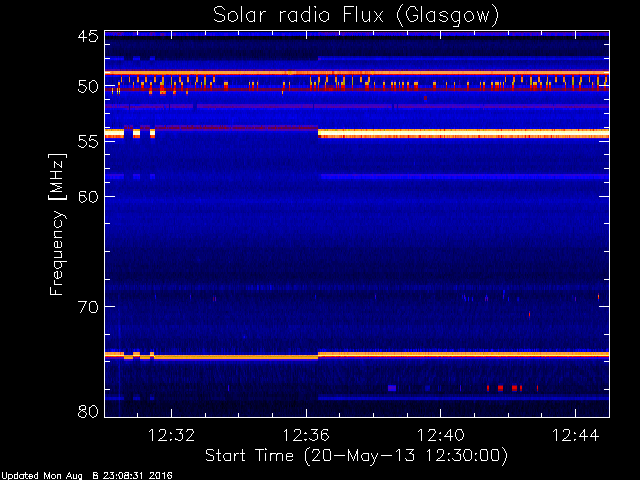
Task: Click the 'Start Time (20-May-13 12:30:00)' axis label
Action: click(356, 456)
